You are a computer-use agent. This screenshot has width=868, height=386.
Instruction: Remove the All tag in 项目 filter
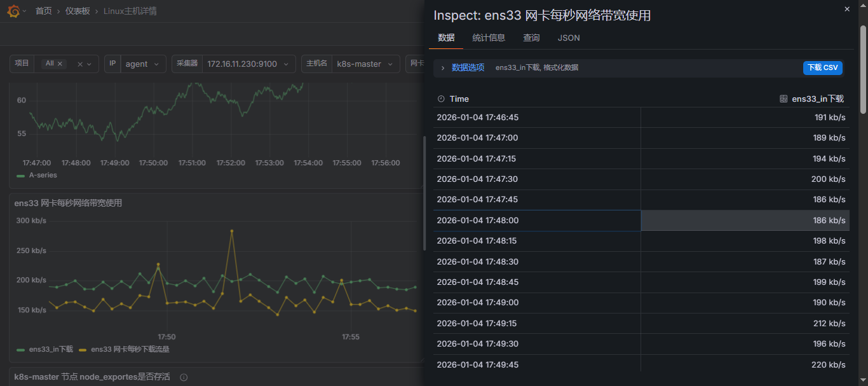click(x=60, y=64)
